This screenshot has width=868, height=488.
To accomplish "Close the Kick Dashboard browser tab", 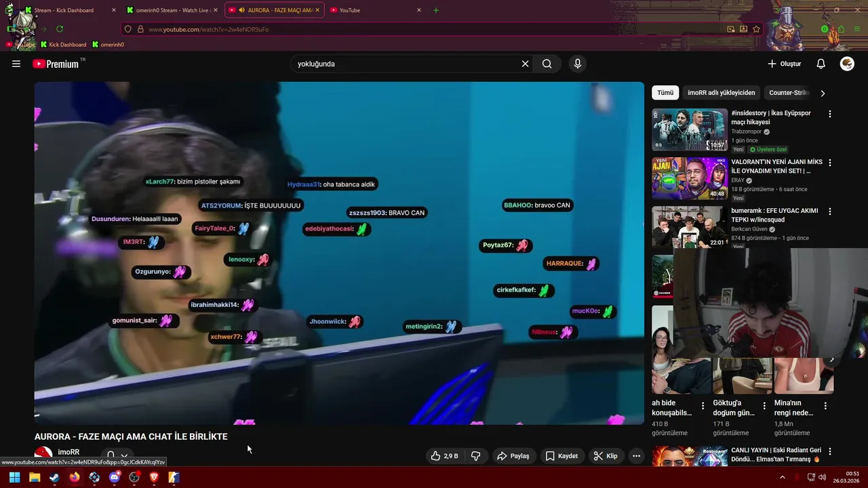I will (x=113, y=10).
